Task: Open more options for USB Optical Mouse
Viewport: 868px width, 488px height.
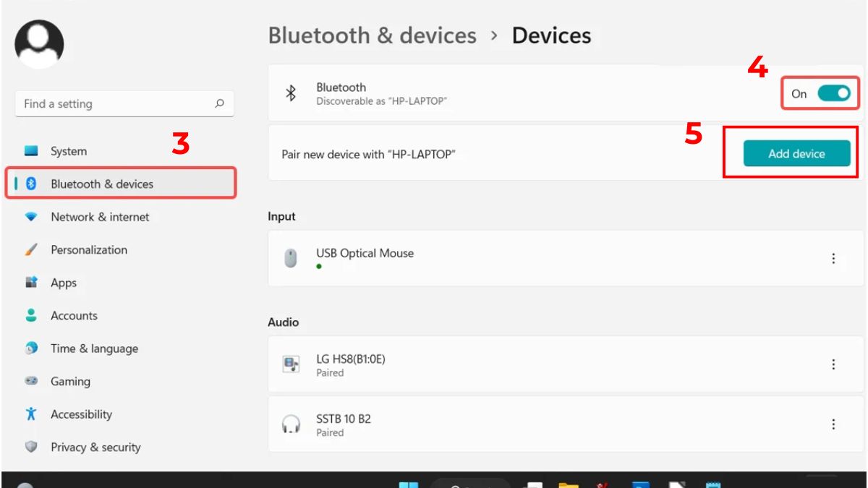Action: pos(833,257)
